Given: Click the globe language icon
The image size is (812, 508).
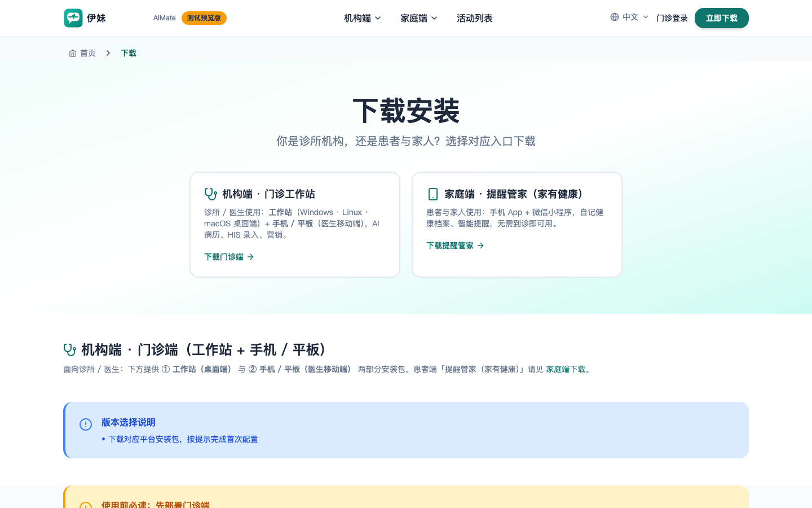Looking at the screenshot, I should (x=615, y=17).
